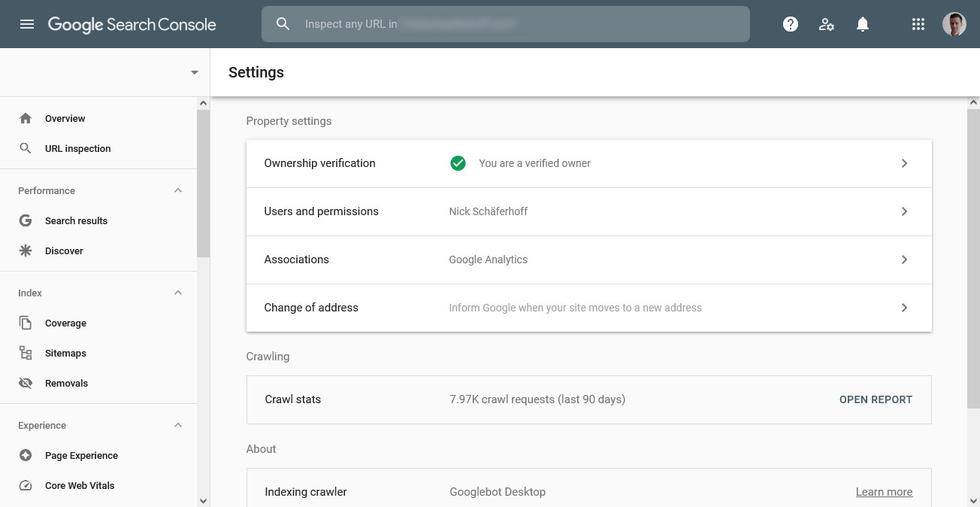Open the notifications bell
The width and height of the screenshot is (980, 507).
point(863,24)
